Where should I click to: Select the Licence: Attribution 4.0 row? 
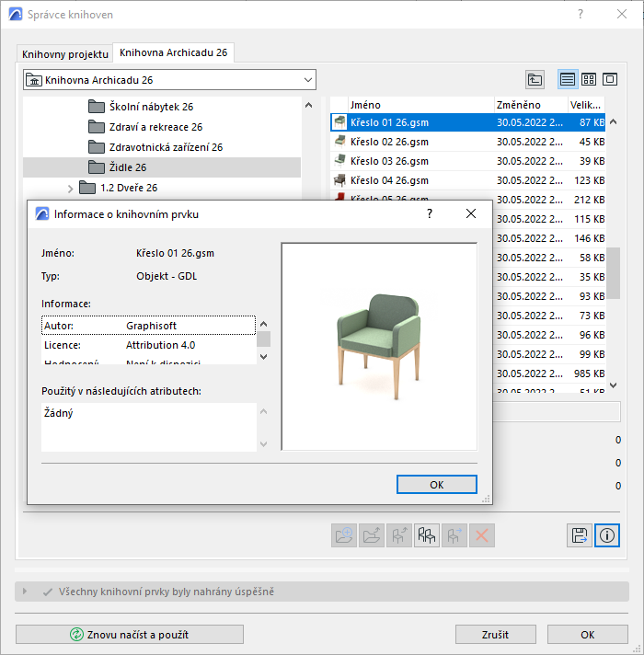[149, 345]
